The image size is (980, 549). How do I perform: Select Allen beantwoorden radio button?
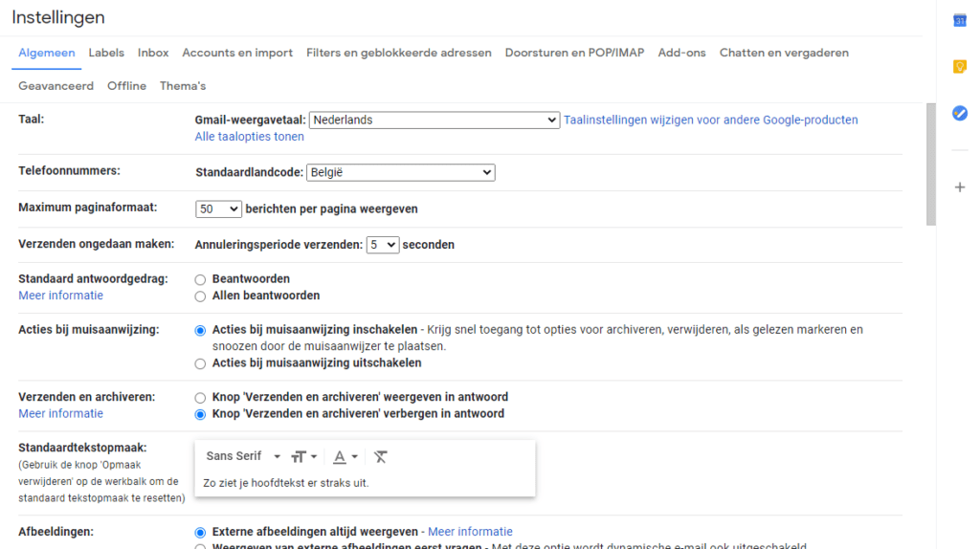pos(200,296)
